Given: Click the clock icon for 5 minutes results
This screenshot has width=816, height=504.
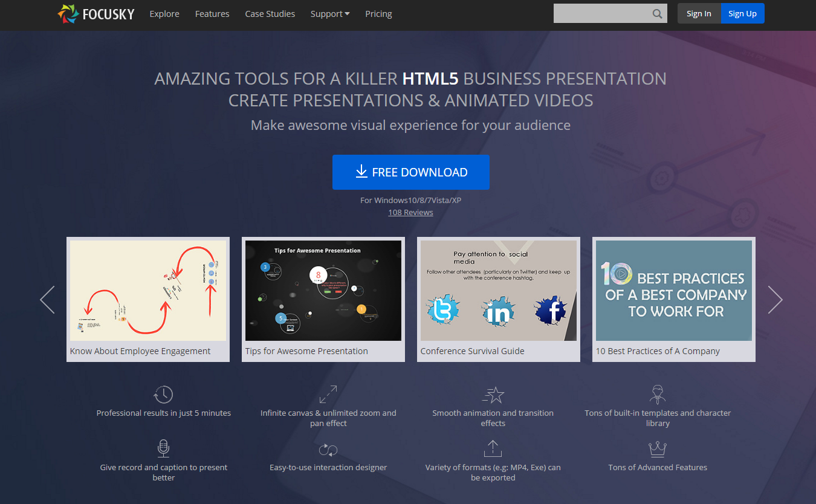Looking at the screenshot, I should pyautogui.click(x=163, y=395).
